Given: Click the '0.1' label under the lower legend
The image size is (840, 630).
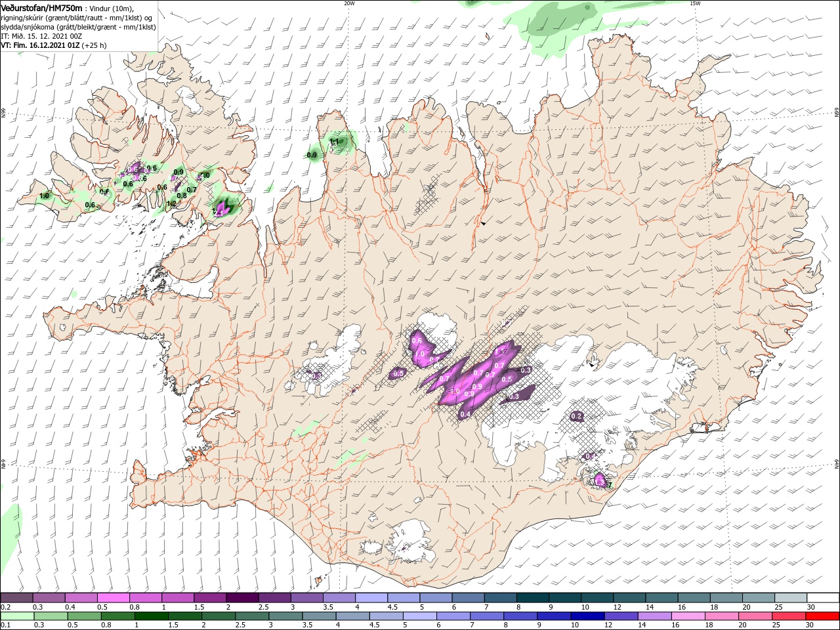Looking at the screenshot, I should [x=5, y=625].
